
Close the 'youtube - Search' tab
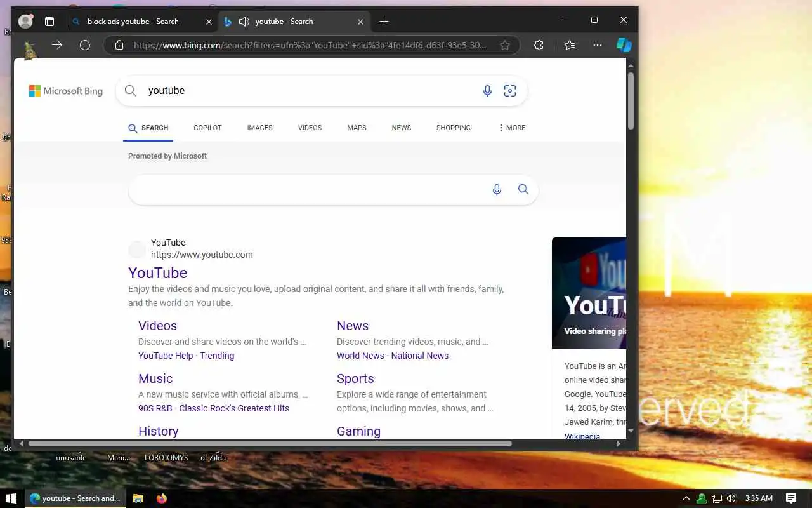[360, 22]
